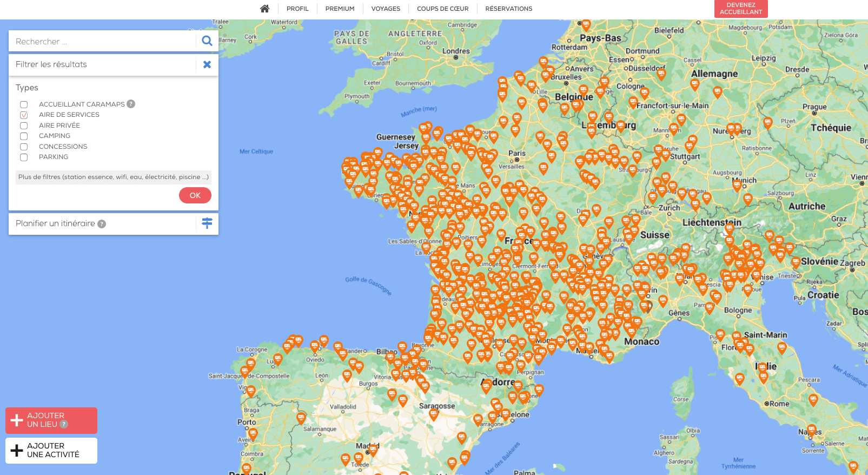
Task: Click the DEVENEZ ACCUEILLANT button
Action: 741,9
